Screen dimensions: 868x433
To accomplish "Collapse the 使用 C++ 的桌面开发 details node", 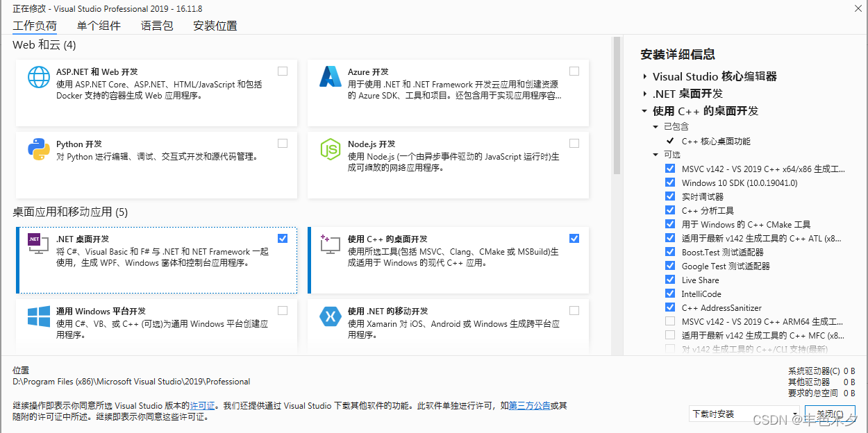I will (645, 110).
